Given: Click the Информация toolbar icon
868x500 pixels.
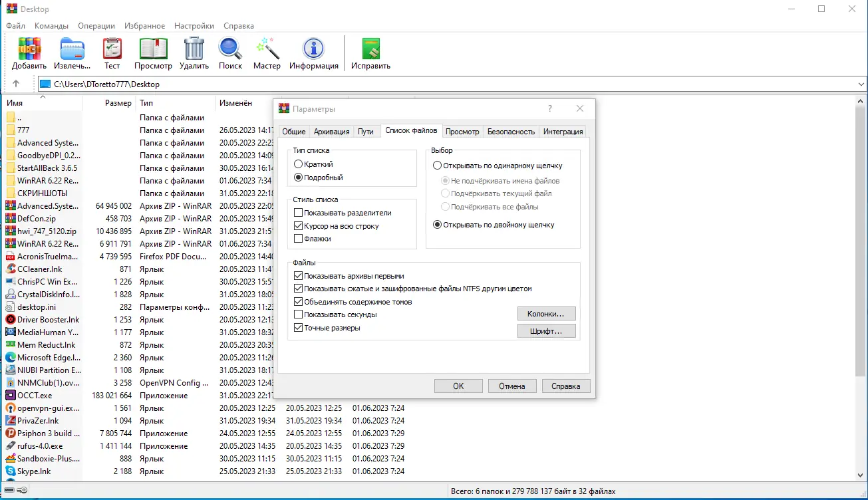Looking at the screenshot, I should point(313,49).
